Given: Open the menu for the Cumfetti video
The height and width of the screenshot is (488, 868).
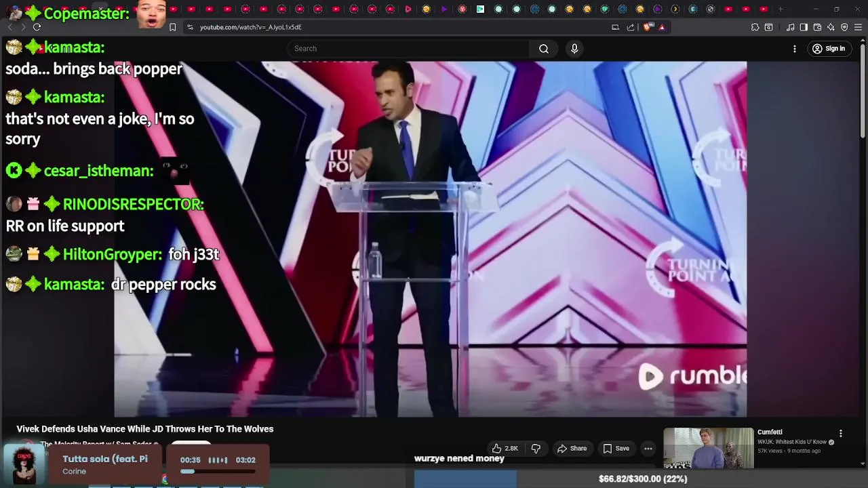Looking at the screenshot, I should (840, 433).
